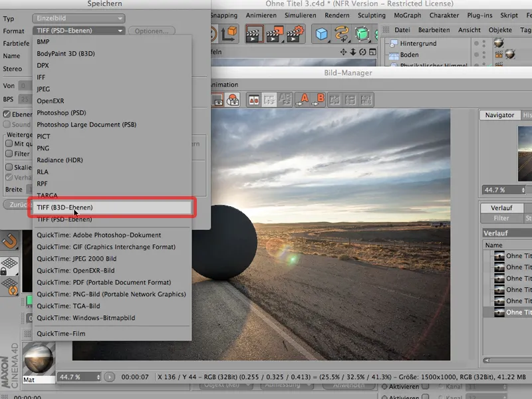Image resolution: width=532 pixels, height=399 pixels.
Task: Toggle the Skalieren checkbox
Action: (9, 167)
